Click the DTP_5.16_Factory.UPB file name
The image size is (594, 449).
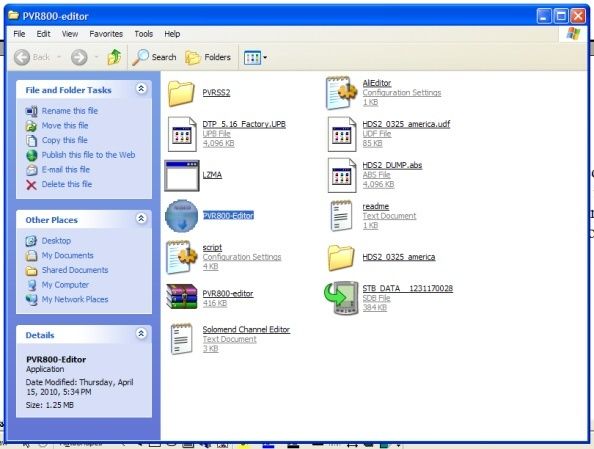(244, 124)
